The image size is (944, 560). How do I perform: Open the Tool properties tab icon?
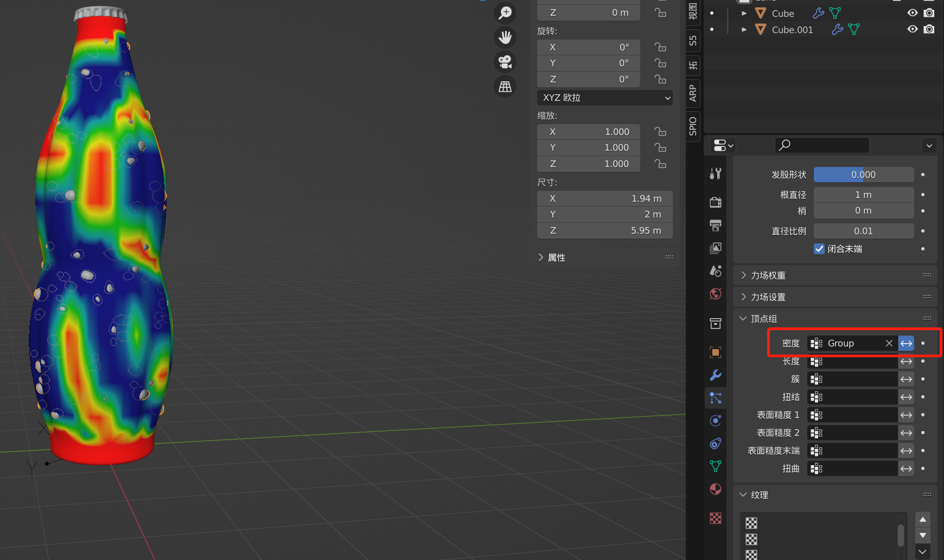716,173
